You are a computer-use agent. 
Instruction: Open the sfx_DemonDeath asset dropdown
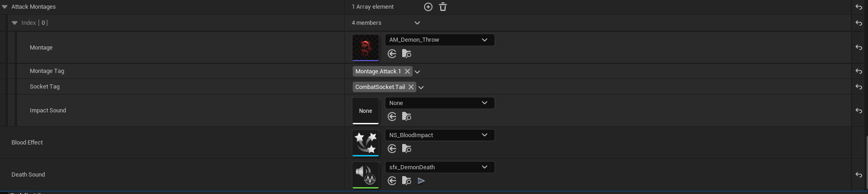pyautogui.click(x=440, y=167)
